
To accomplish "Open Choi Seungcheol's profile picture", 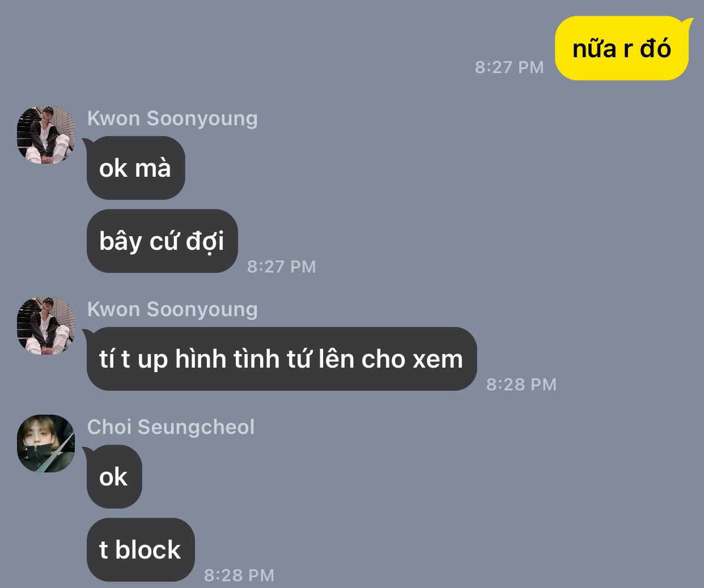I will (46, 444).
